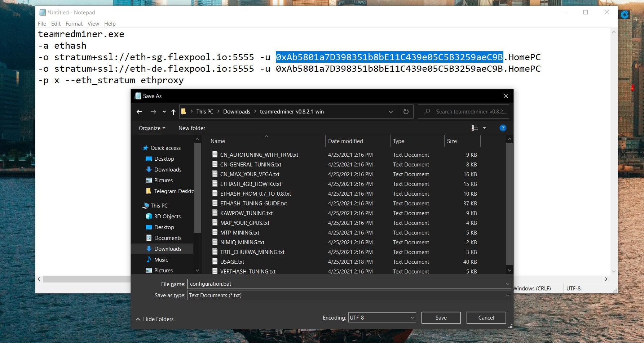The height and width of the screenshot is (343, 644).
Task: Select TRTL_CHUKWA_MINING.txt file
Action: 252,252
